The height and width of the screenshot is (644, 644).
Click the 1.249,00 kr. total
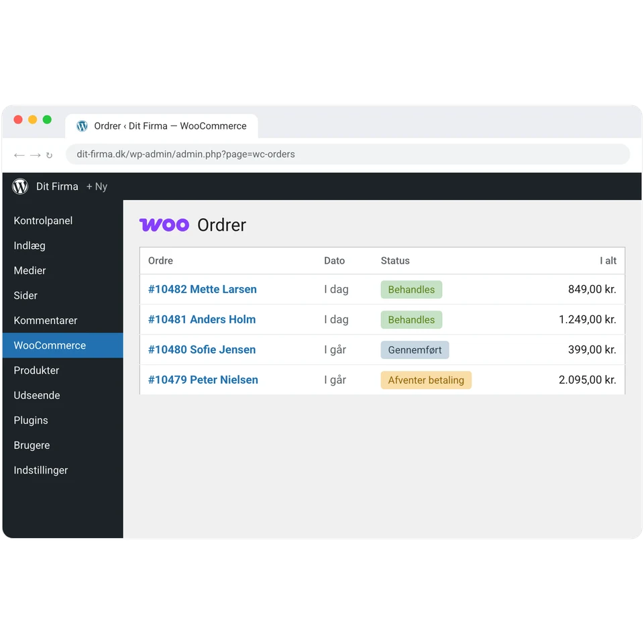coord(588,319)
